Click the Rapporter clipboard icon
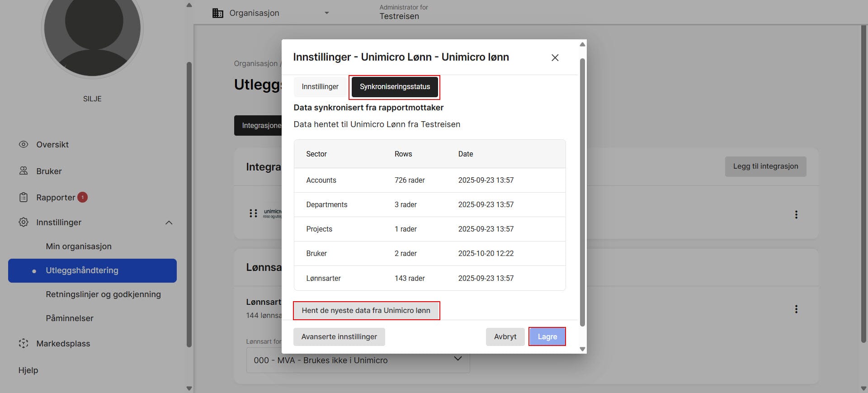Viewport: 868px width, 393px height. (24, 198)
